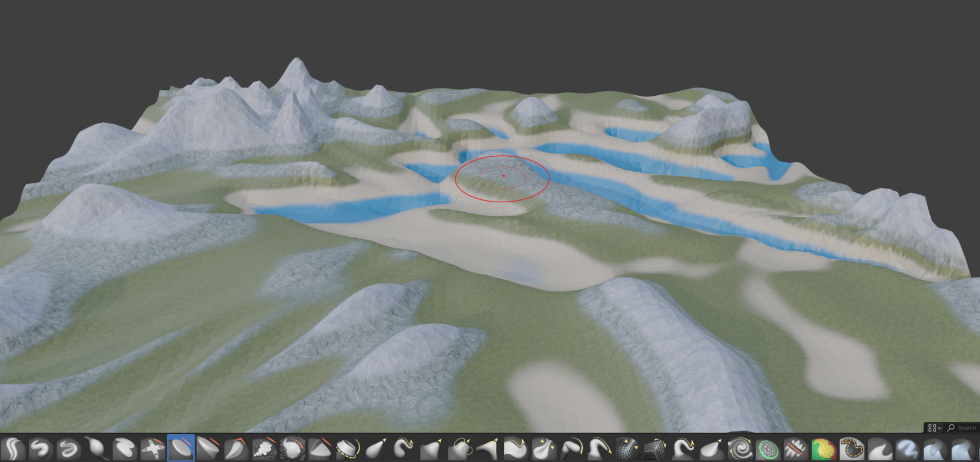Select the last partly visible blue paint brush
The image size is (980, 462).
pyautogui.click(x=964, y=448)
